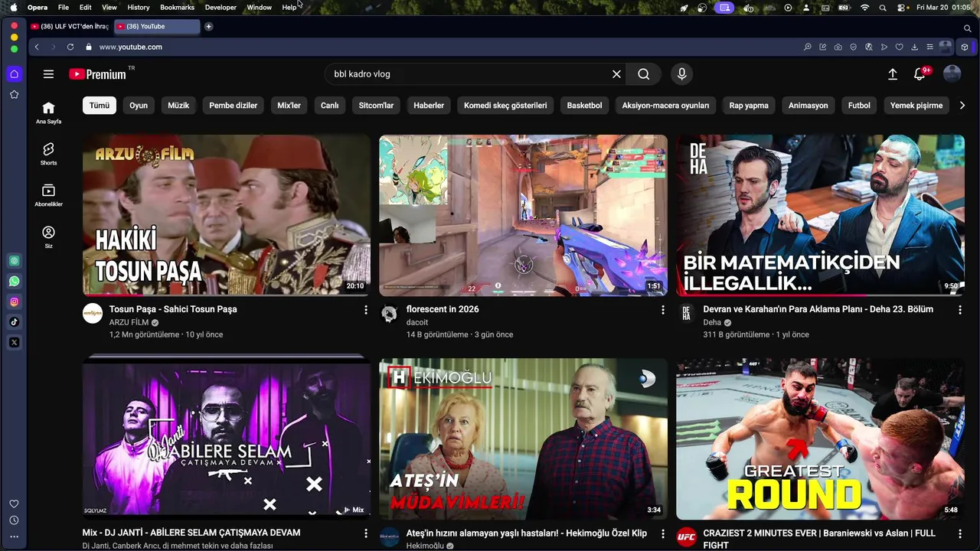Open the extensions cube icon
The image size is (980, 551).
[x=965, y=47]
